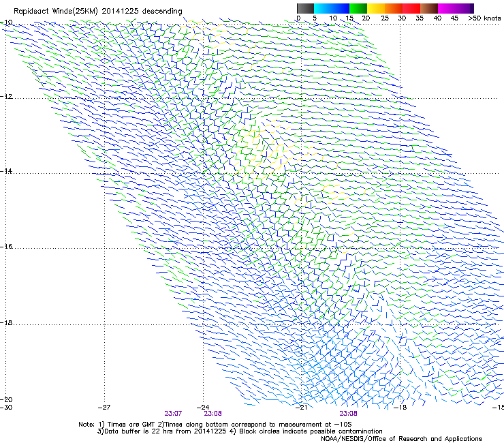Click the '-27' longitude label

104,408
